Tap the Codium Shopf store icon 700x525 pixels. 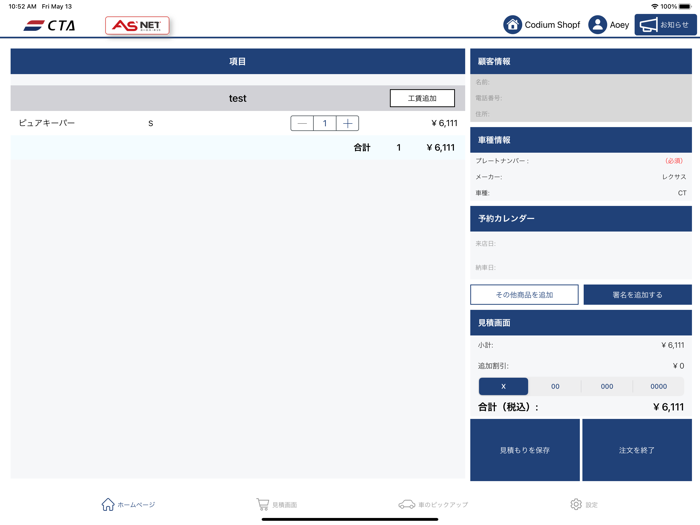click(x=512, y=25)
